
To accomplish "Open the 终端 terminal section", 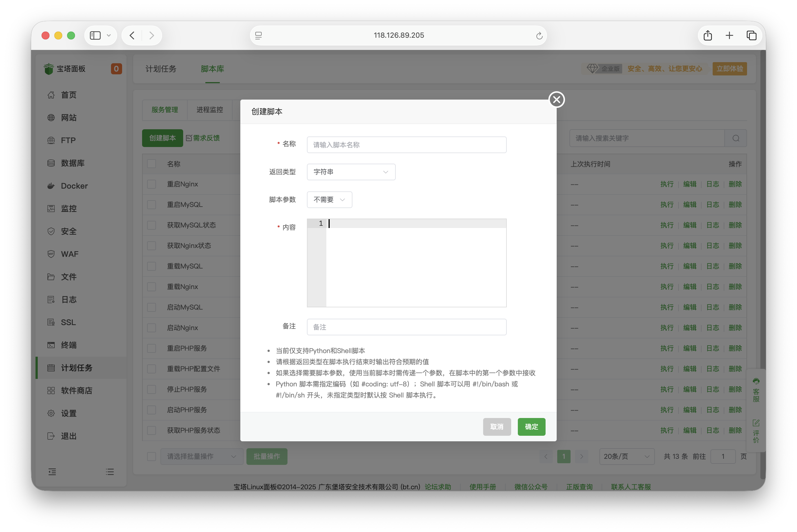I will tap(68, 345).
